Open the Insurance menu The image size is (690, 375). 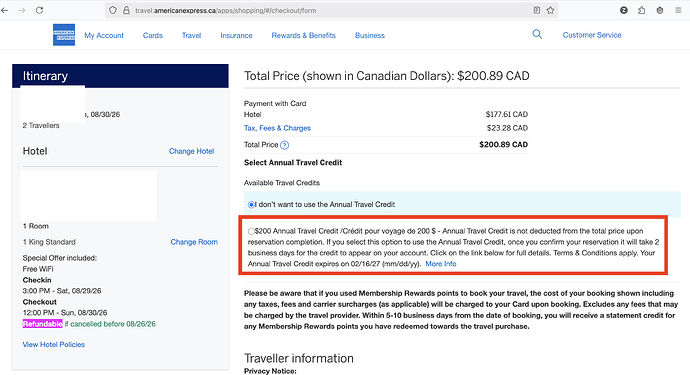[x=236, y=35]
